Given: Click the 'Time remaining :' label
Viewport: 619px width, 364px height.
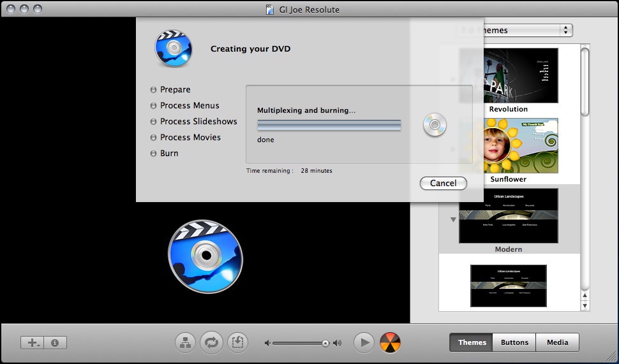Looking at the screenshot, I should (270, 171).
